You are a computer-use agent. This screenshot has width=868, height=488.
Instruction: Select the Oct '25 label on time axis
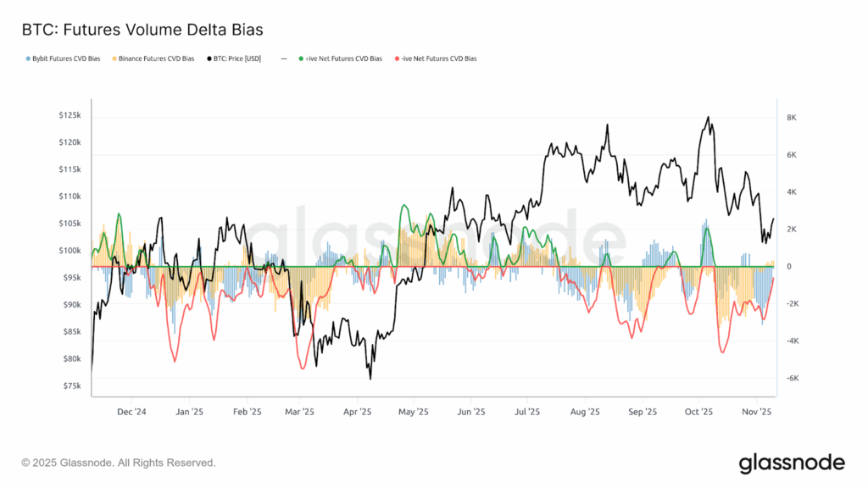coord(699,412)
